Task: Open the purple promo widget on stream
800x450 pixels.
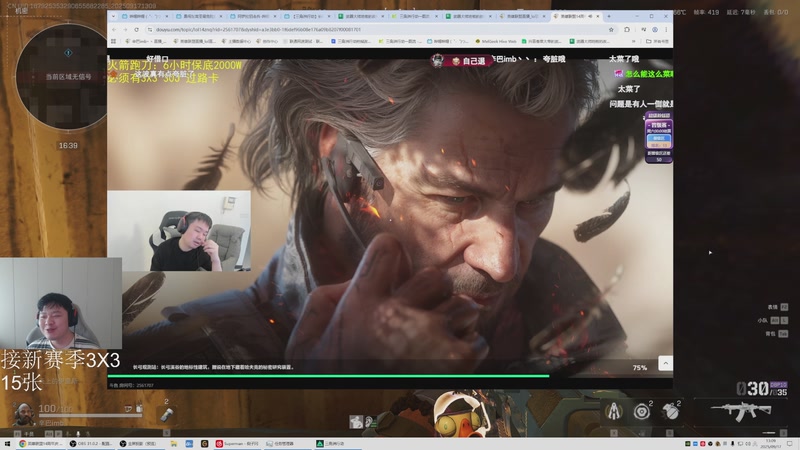Action: coord(659,137)
